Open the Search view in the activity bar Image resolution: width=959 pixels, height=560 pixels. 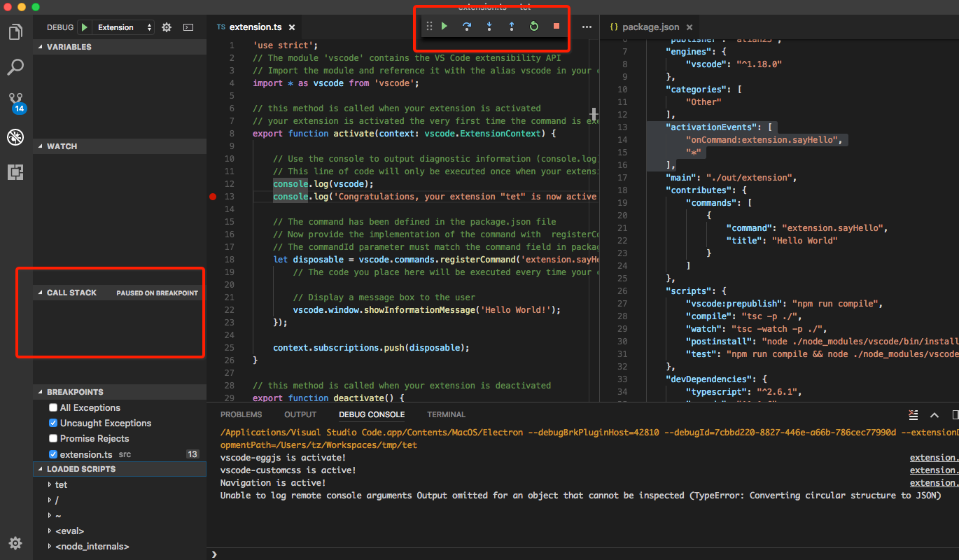pyautogui.click(x=15, y=67)
